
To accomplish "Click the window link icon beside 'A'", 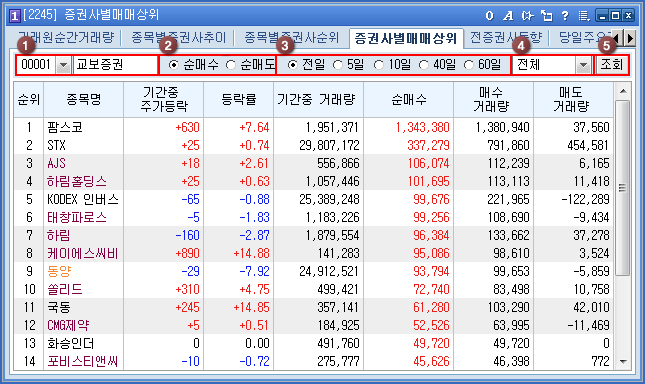I will point(527,16).
